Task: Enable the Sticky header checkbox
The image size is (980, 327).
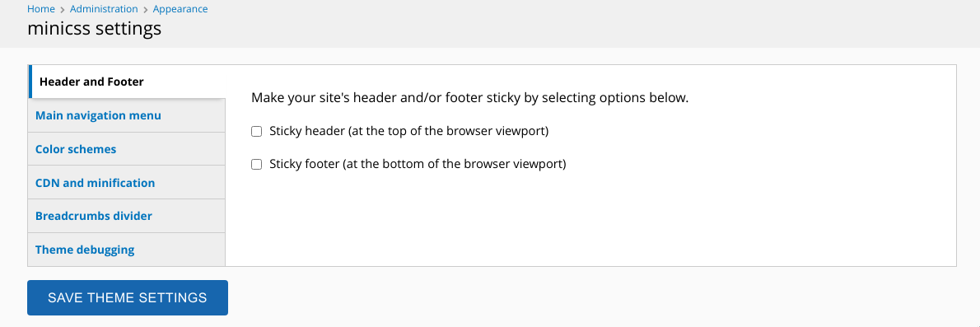Action: coord(256,131)
